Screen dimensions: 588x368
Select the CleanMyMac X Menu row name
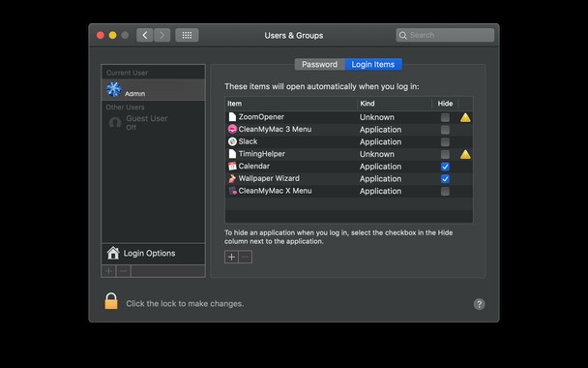coord(275,191)
